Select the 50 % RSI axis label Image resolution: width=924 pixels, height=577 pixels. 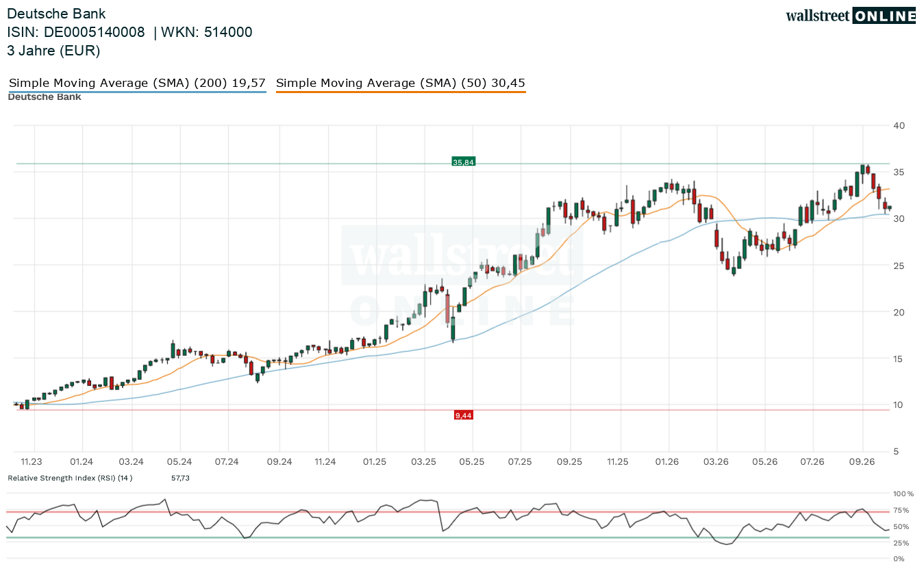[x=901, y=526]
